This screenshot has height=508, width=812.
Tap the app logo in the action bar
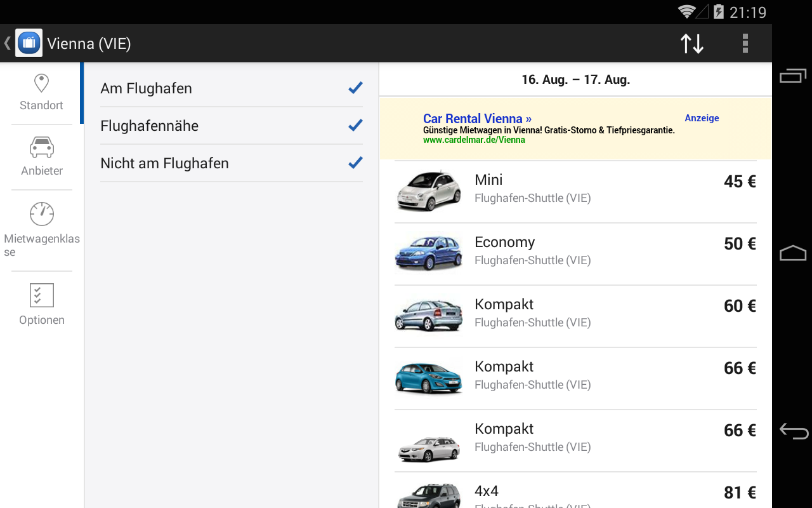click(x=28, y=43)
